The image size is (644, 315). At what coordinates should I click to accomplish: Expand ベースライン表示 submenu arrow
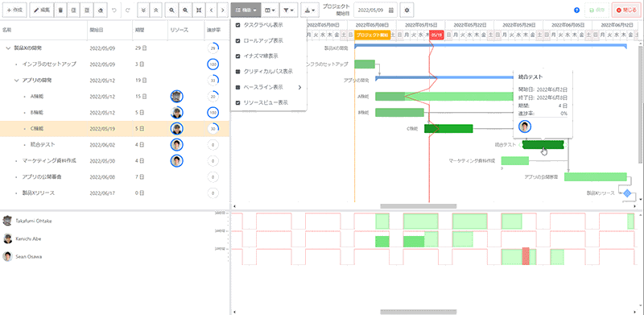(299, 87)
